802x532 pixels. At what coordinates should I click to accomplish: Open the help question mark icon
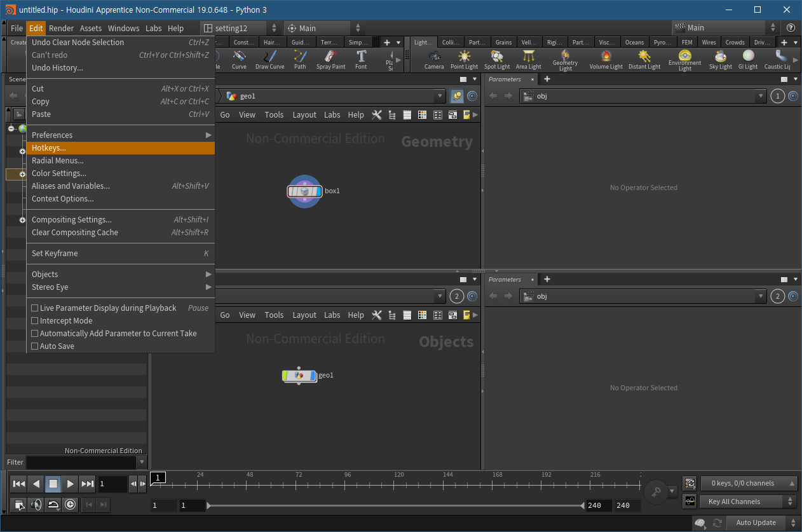click(x=791, y=28)
